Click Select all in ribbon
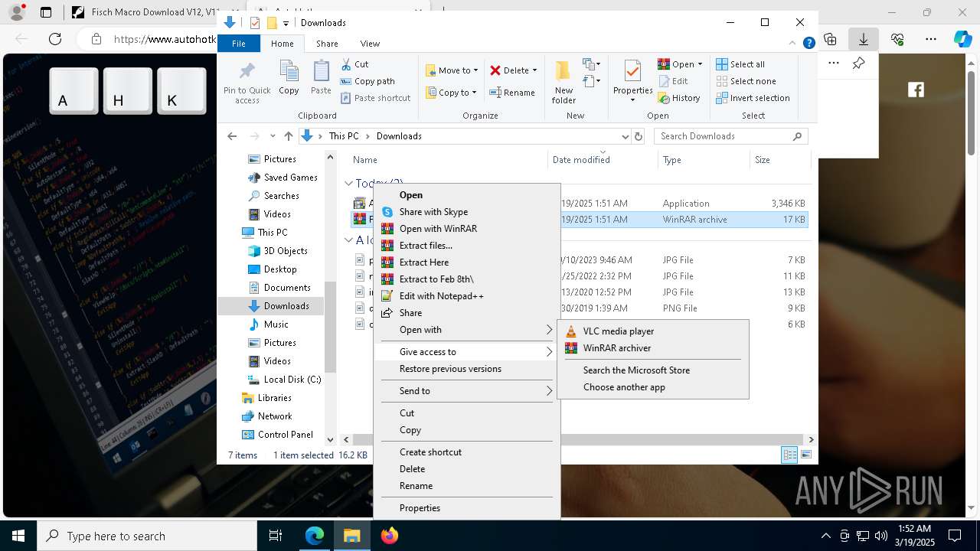The width and height of the screenshot is (980, 551). 740,64
